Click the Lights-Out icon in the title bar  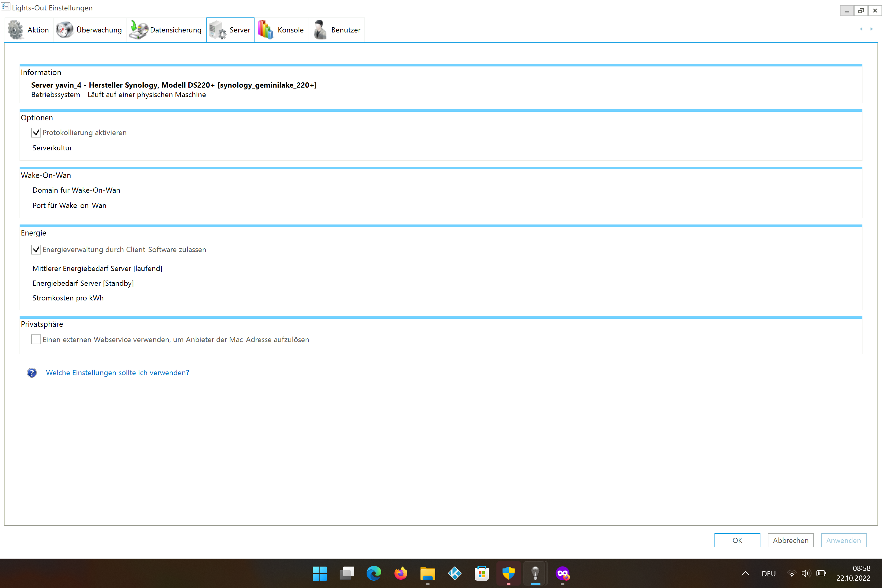5,7
